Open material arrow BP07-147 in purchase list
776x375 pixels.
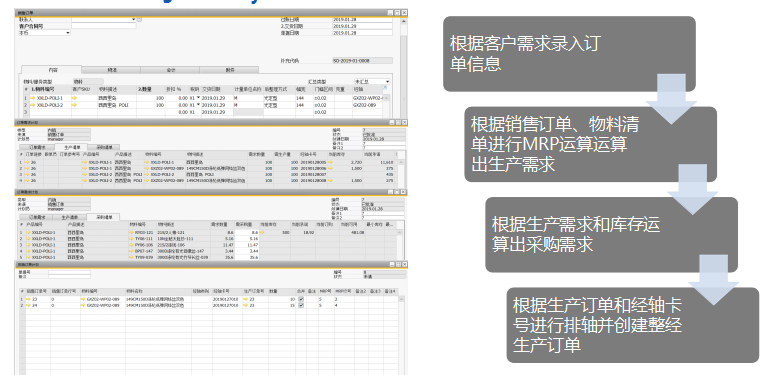coord(131,251)
